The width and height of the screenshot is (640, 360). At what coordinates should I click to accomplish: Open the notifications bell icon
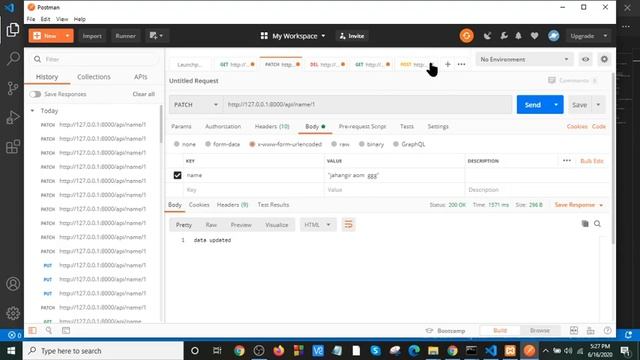tap(518, 36)
